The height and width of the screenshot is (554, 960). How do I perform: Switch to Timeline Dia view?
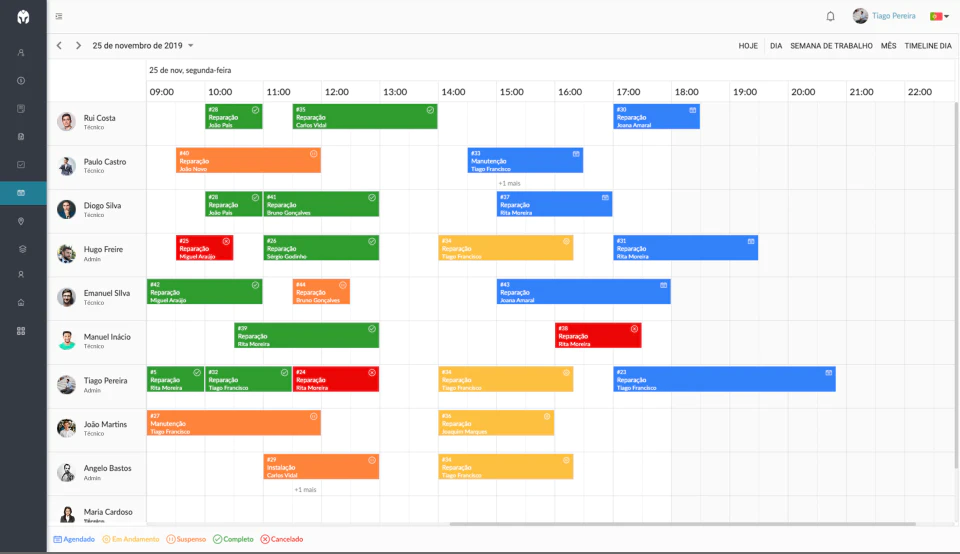pos(928,46)
